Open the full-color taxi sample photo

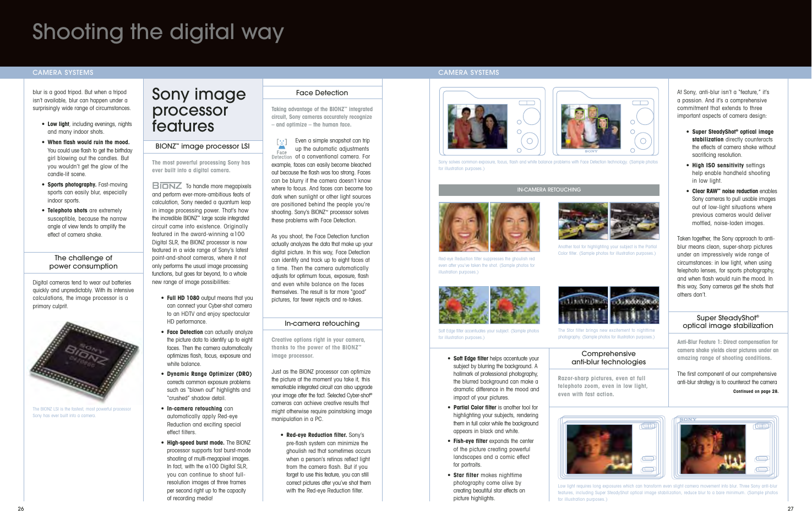click(x=583, y=221)
